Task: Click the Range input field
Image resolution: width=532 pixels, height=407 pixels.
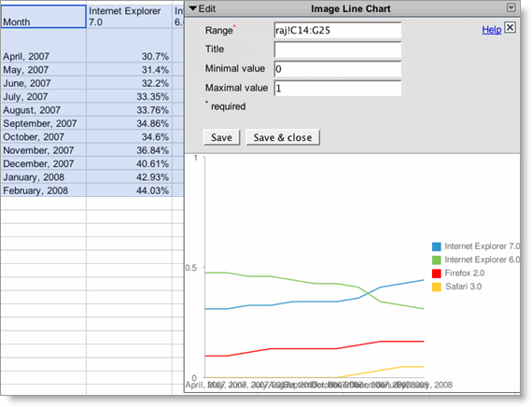Action: (x=338, y=31)
